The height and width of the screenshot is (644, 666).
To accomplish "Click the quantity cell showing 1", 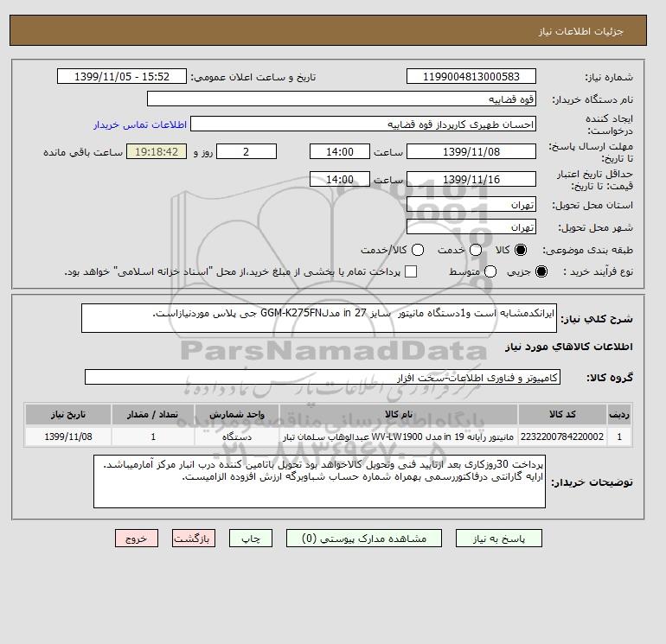I will click(x=153, y=437).
